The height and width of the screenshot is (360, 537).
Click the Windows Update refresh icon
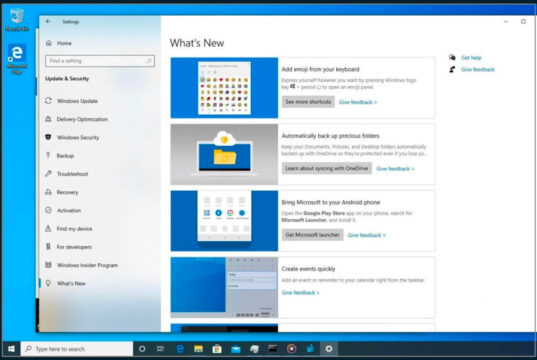pos(48,101)
